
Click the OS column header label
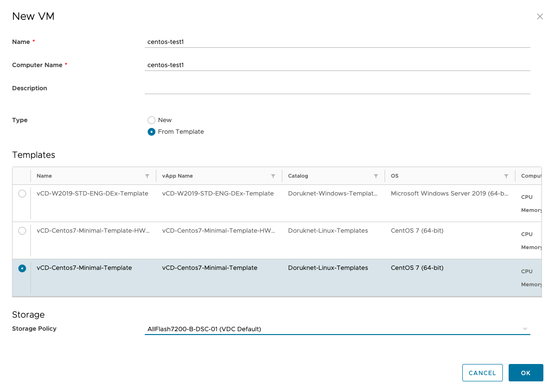click(x=395, y=176)
